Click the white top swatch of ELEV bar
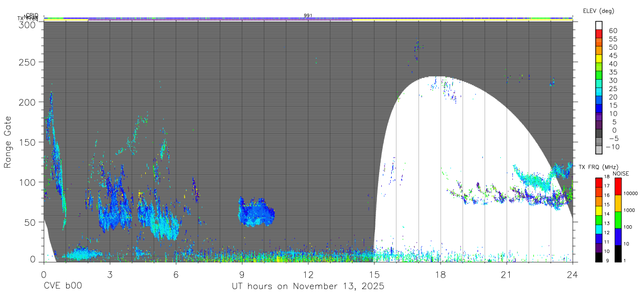Viewport: 644px width, 297px height. (x=599, y=25)
